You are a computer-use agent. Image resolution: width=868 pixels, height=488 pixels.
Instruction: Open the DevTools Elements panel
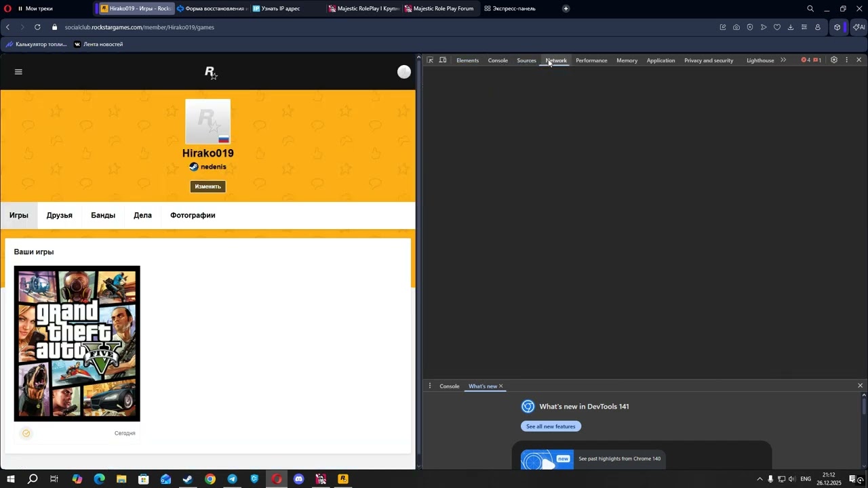(468, 60)
